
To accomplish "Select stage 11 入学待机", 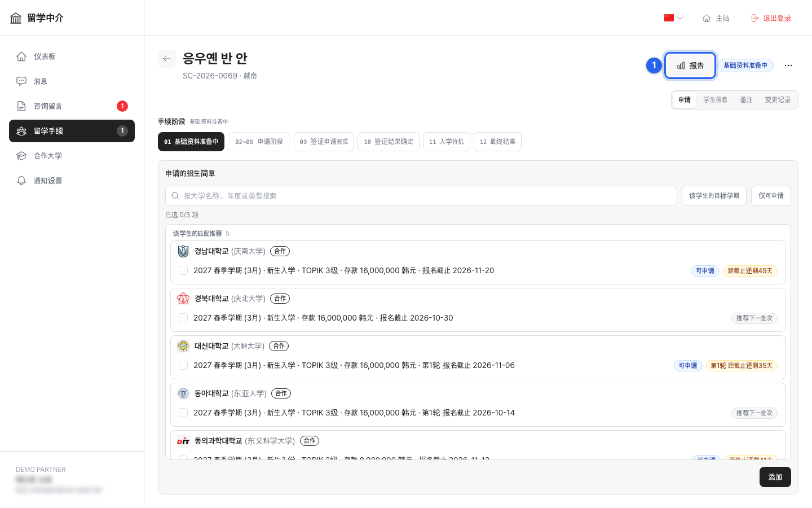I will [x=446, y=142].
